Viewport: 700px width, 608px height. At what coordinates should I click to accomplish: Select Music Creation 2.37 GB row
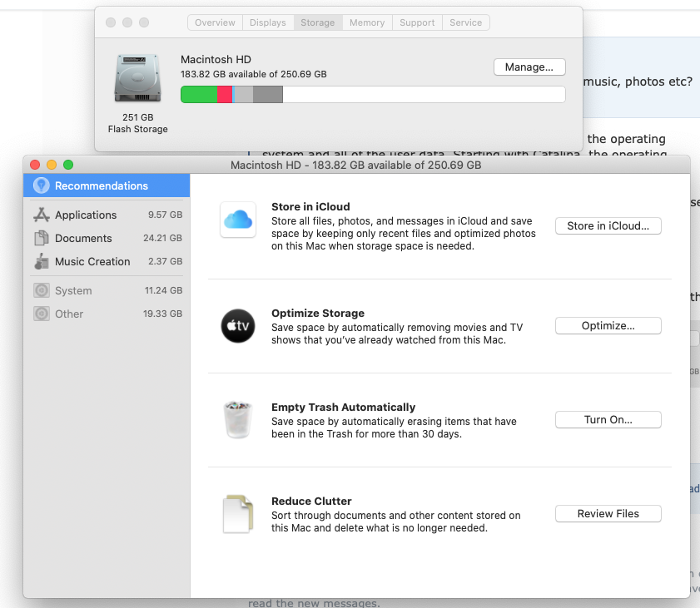point(107,261)
